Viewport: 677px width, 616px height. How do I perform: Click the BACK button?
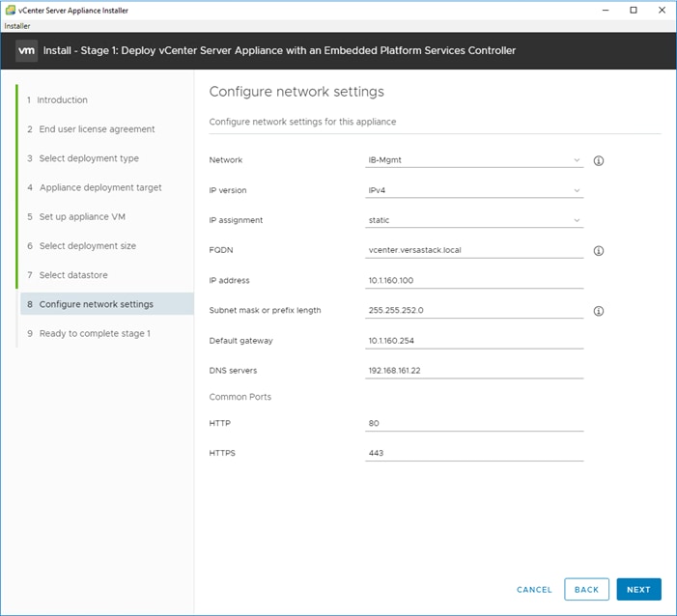pyautogui.click(x=586, y=589)
